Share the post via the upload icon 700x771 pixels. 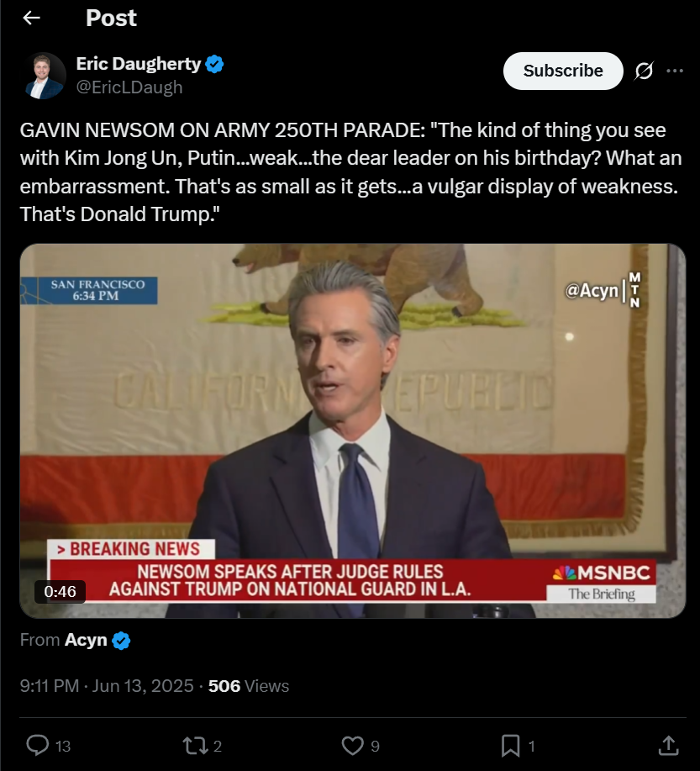tap(669, 746)
